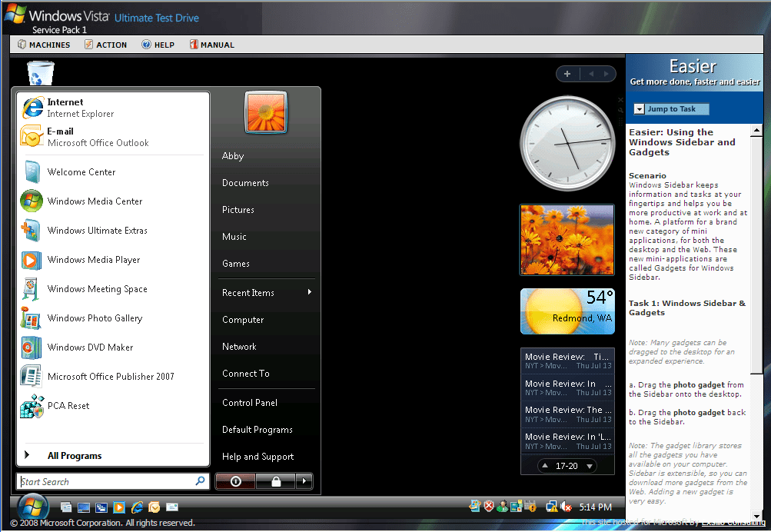Click the network warning tray icon
This screenshot has height=532, width=771.
(x=552, y=507)
